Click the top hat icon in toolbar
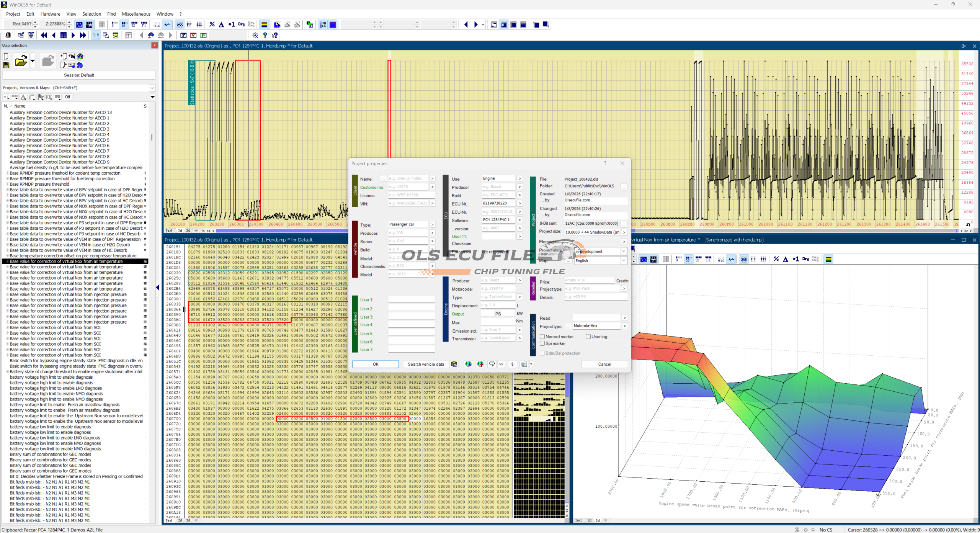This screenshot has height=533, width=980. point(8,35)
